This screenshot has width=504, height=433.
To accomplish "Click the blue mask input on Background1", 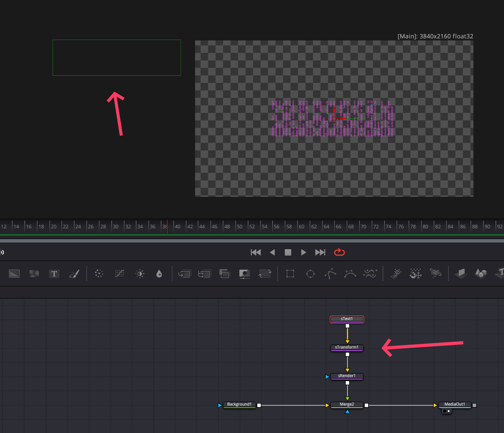I will pyautogui.click(x=220, y=405).
